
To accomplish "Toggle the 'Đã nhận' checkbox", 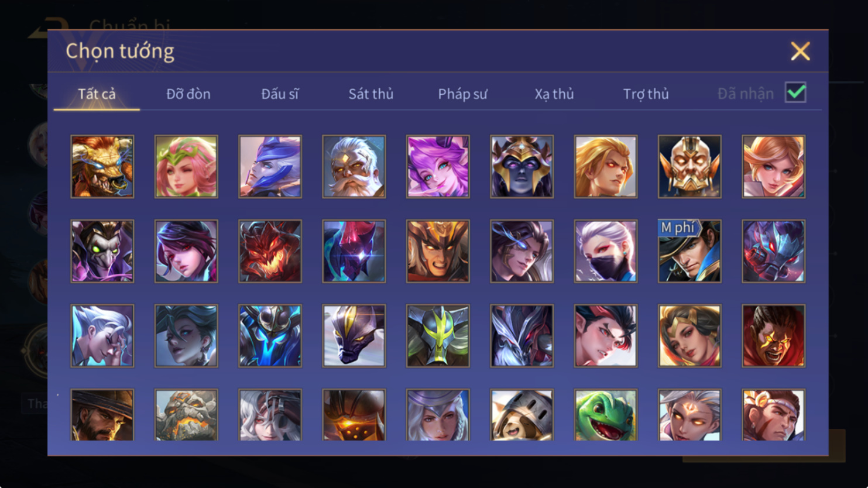I will [x=796, y=92].
